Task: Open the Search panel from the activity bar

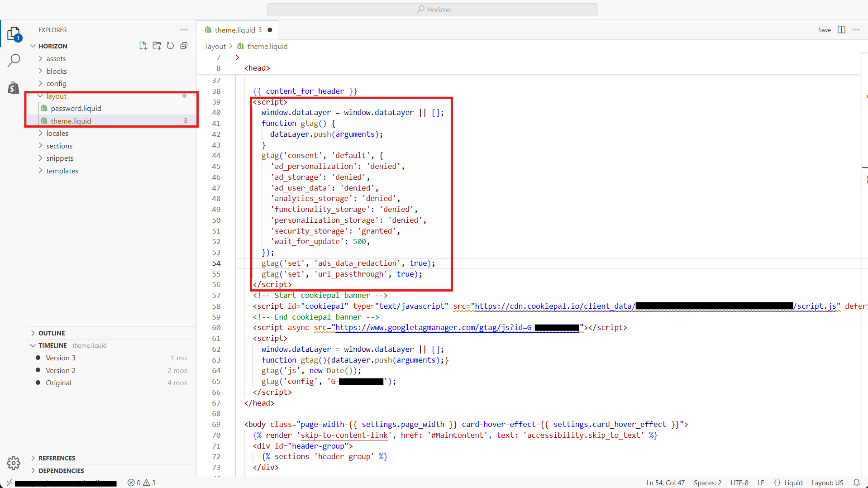Action: [14, 60]
